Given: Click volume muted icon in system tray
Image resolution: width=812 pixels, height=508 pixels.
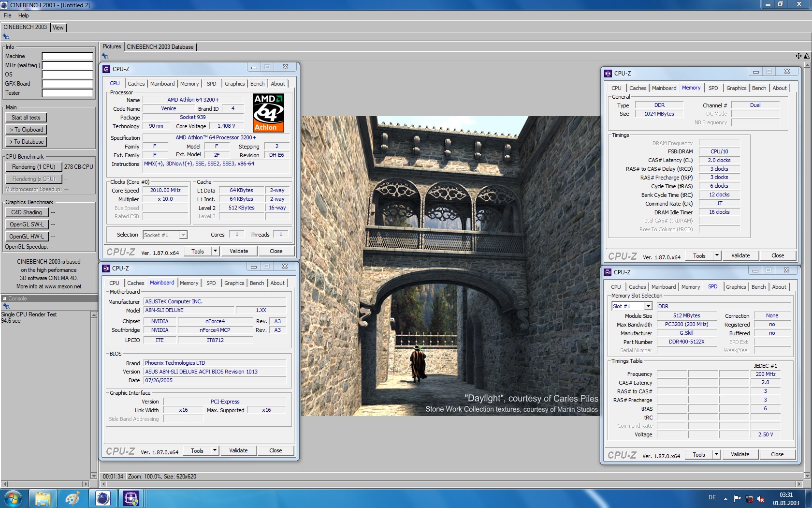Looking at the screenshot, I should click(761, 499).
